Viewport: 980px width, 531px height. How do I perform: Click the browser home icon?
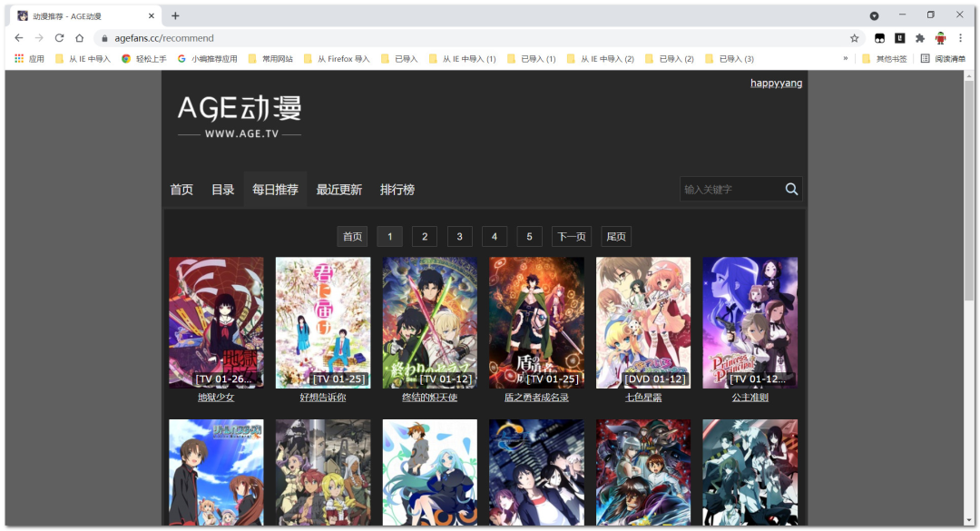click(80, 38)
